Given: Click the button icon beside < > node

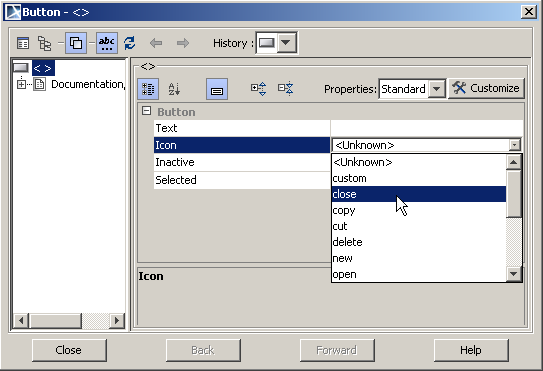Looking at the screenshot, I should pyautogui.click(x=21, y=68).
